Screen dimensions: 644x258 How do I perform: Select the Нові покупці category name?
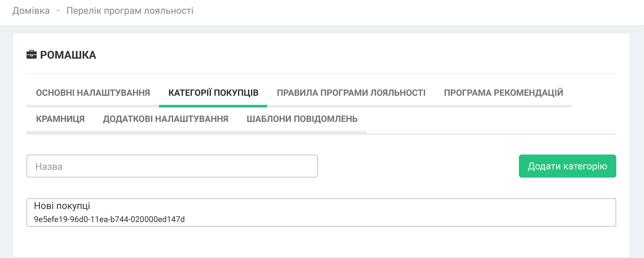point(62,206)
